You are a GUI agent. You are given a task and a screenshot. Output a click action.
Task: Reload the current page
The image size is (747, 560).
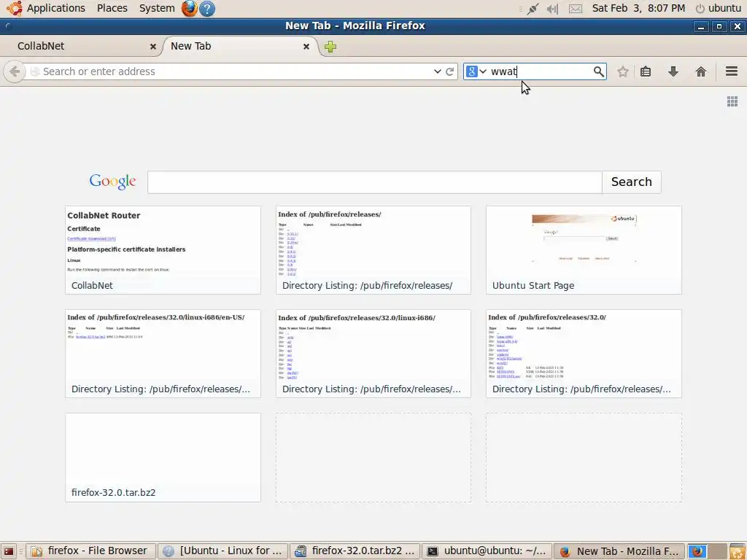(x=449, y=71)
